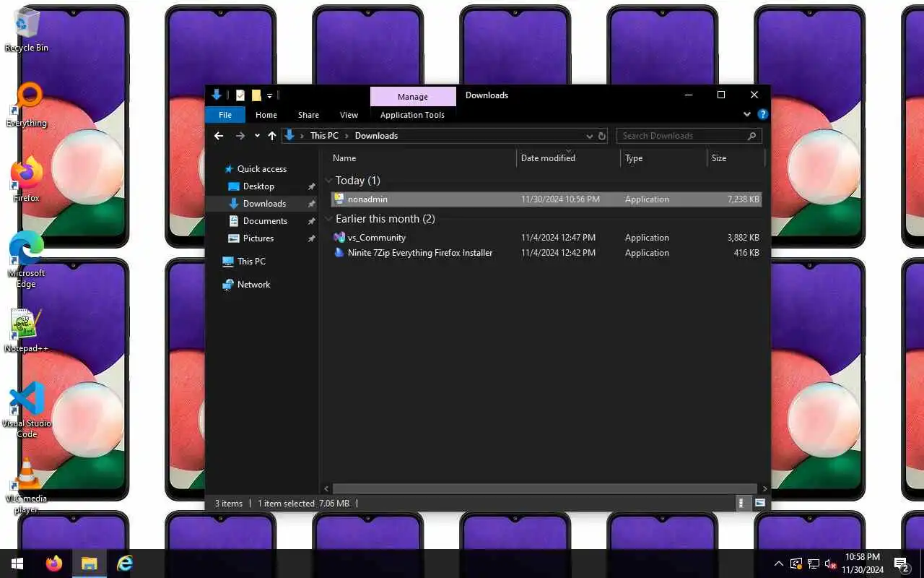Go forward with the right arrow
Screen dimensions: 924x578
click(x=240, y=136)
